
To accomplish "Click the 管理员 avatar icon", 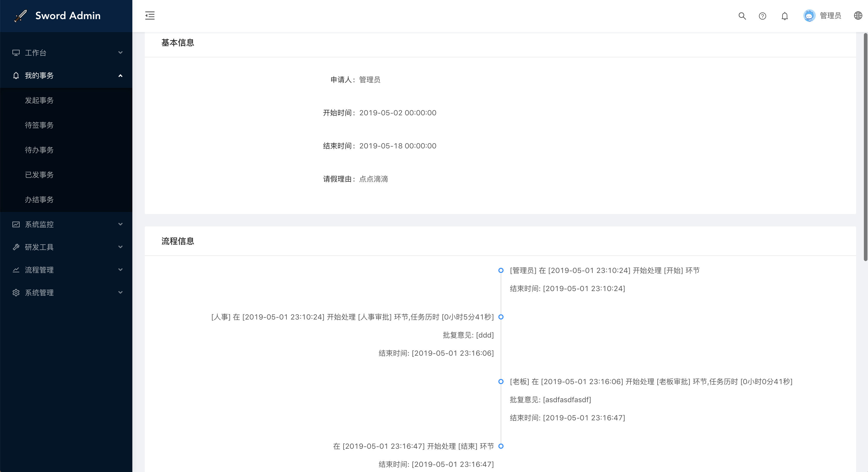I will tap(809, 16).
